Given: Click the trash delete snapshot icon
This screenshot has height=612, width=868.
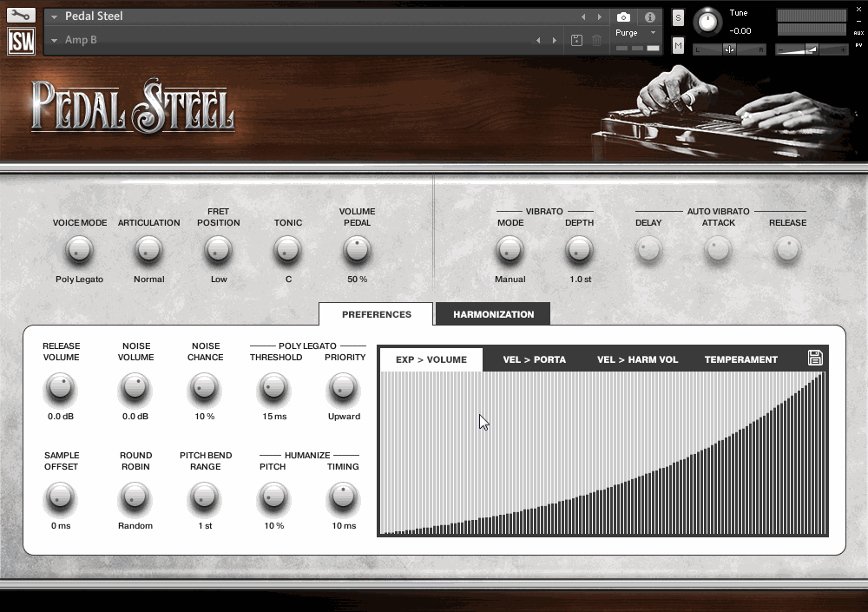Looking at the screenshot, I should (x=595, y=40).
